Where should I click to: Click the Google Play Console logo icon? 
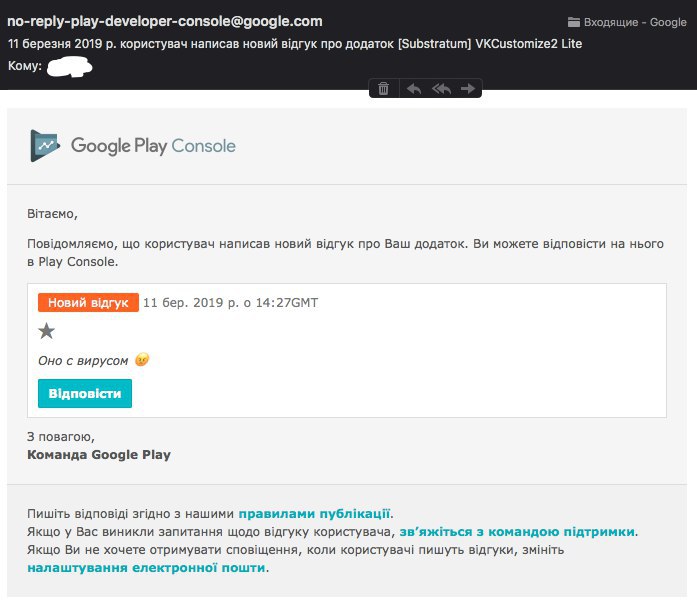[45, 145]
